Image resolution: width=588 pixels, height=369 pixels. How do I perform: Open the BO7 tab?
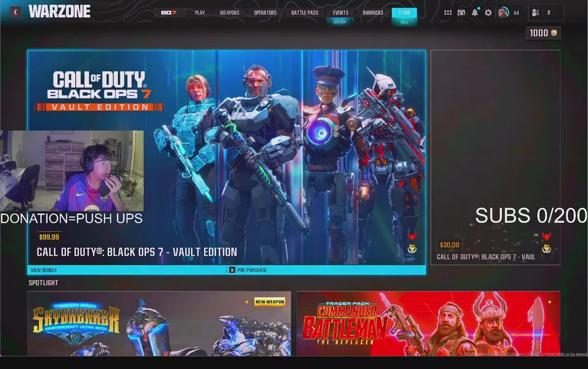(169, 13)
